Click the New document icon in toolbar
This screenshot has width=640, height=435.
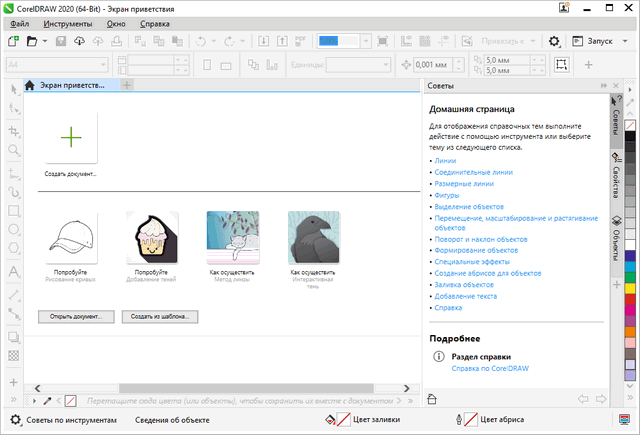(12, 41)
